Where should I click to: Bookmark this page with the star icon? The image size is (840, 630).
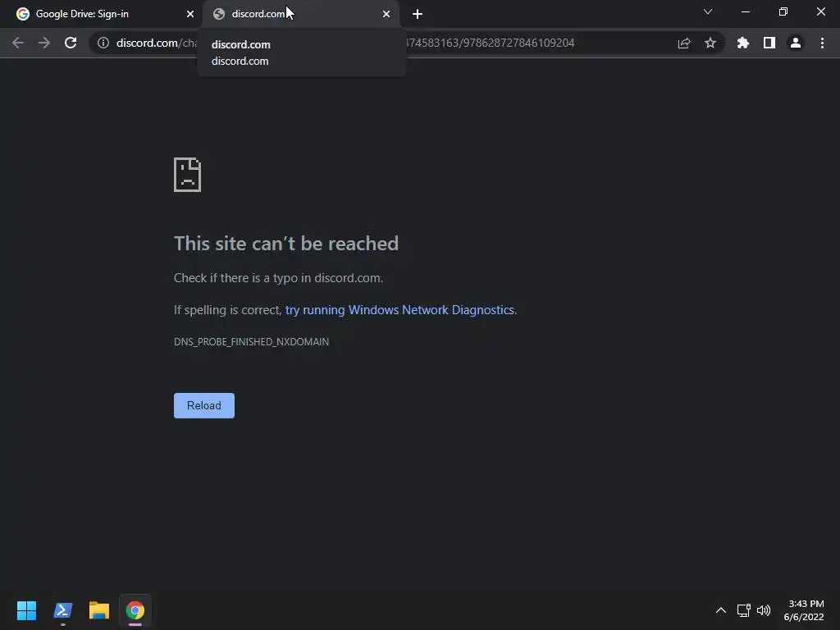710,43
